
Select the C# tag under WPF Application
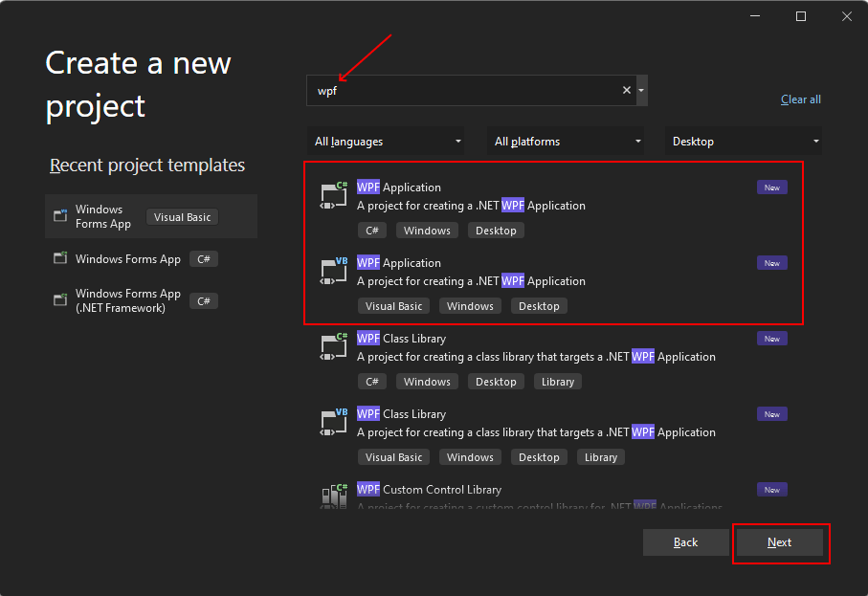tap(372, 230)
